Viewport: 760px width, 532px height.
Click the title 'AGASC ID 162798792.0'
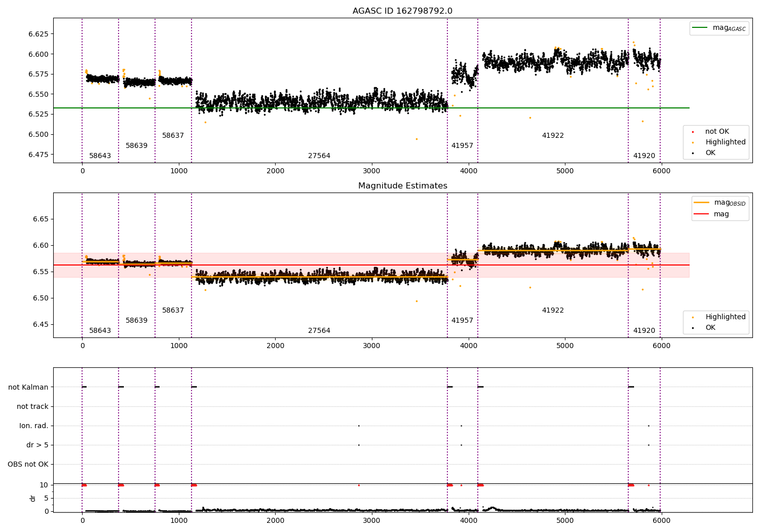(x=402, y=11)
